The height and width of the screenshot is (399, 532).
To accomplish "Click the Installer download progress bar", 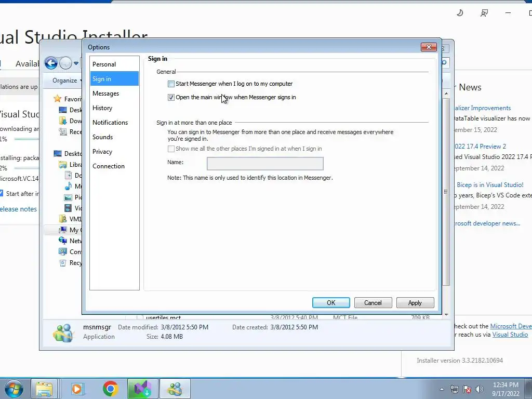I will [26, 139].
